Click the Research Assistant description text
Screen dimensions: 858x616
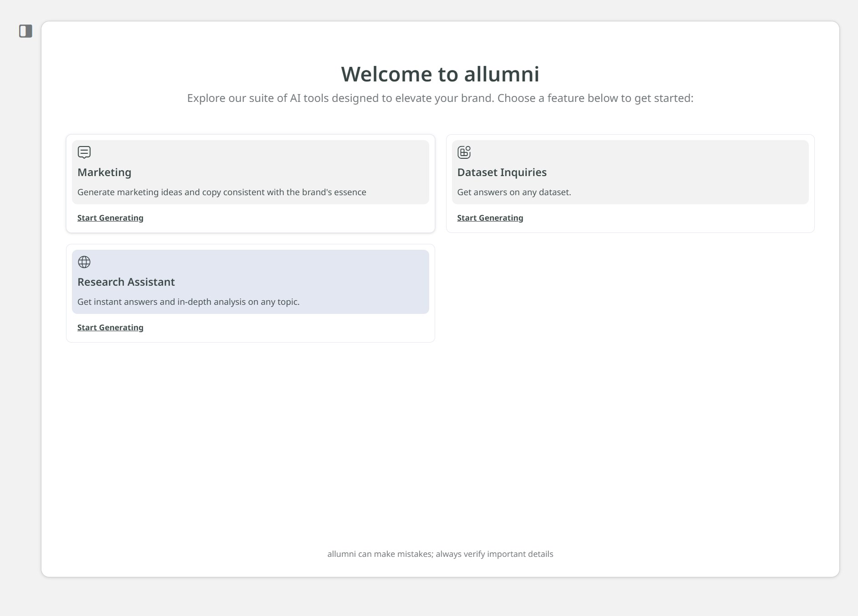pyautogui.click(x=188, y=301)
